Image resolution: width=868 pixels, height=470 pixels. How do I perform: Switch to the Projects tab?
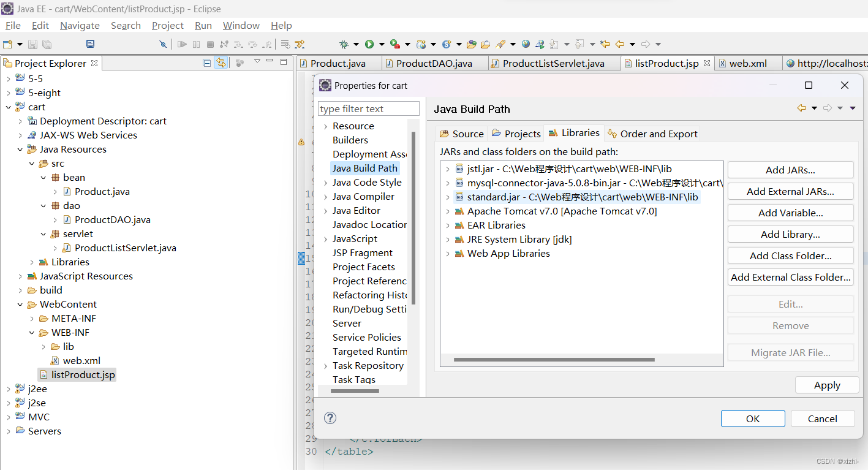click(516, 134)
